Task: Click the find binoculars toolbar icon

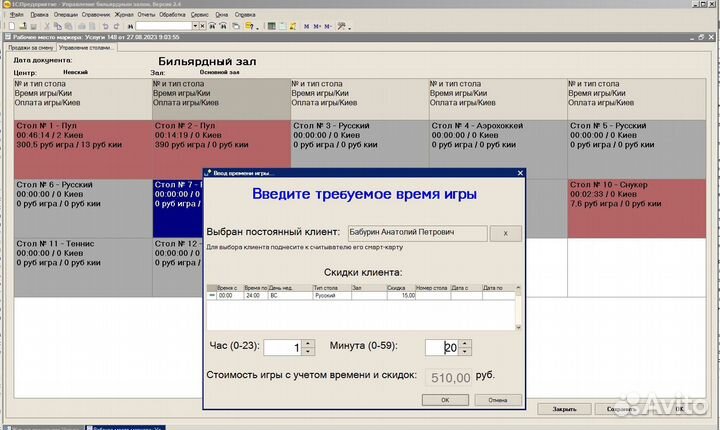Action: [131, 27]
